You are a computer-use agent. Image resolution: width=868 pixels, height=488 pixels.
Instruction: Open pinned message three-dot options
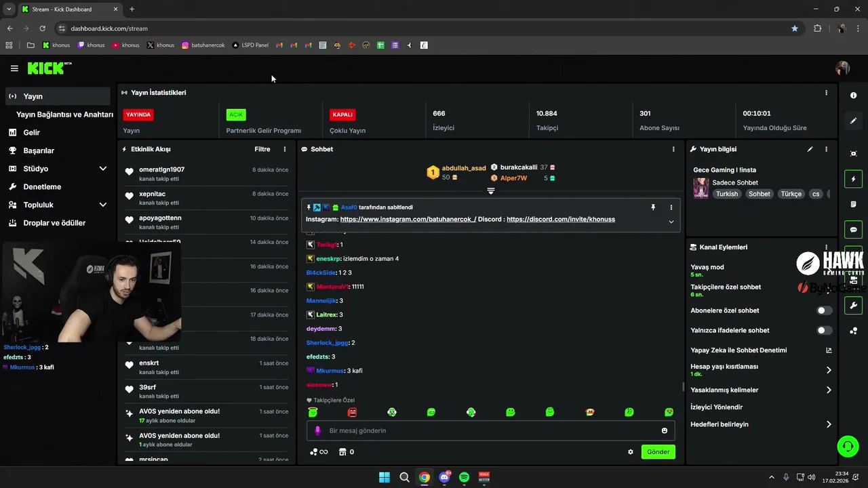pyautogui.click(x=671, y=207)
